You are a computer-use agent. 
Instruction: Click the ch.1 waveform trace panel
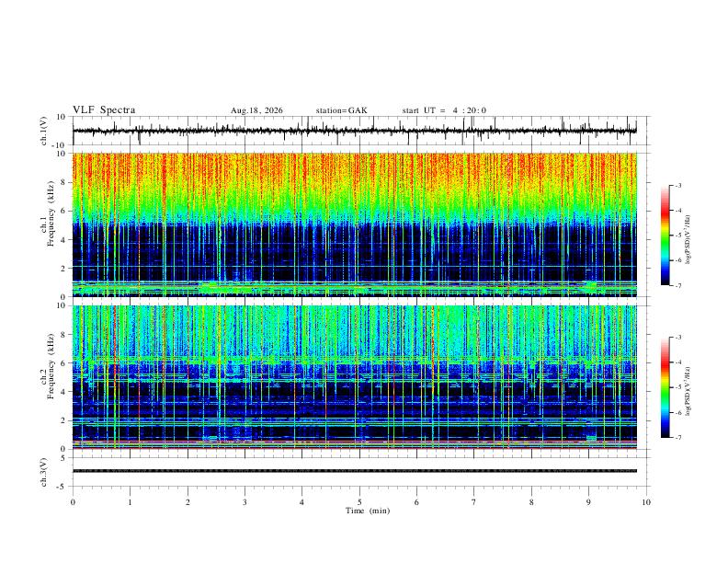(x=354, y=131)
